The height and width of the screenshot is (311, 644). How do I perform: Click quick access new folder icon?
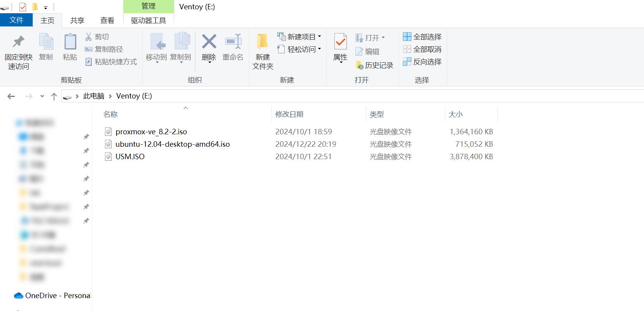tap(35, 7)
